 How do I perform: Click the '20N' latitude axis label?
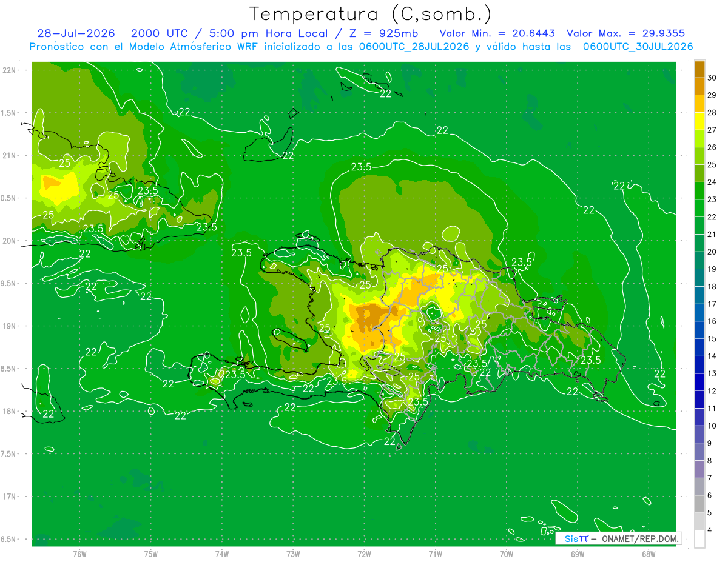click(9, 241)
